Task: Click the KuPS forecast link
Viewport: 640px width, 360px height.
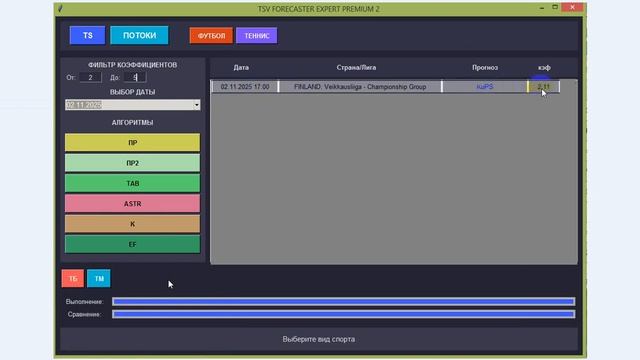Action: click(485, 87)
